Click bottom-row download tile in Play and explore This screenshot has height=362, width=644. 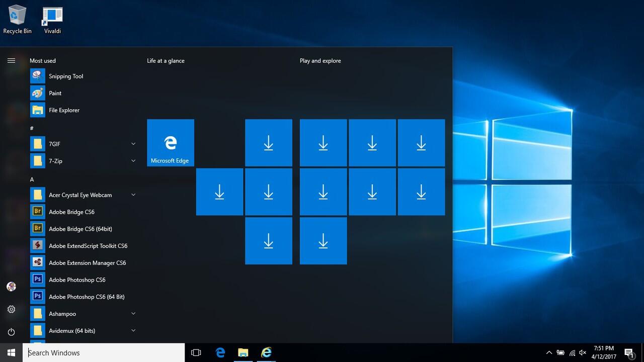point(323,241)
